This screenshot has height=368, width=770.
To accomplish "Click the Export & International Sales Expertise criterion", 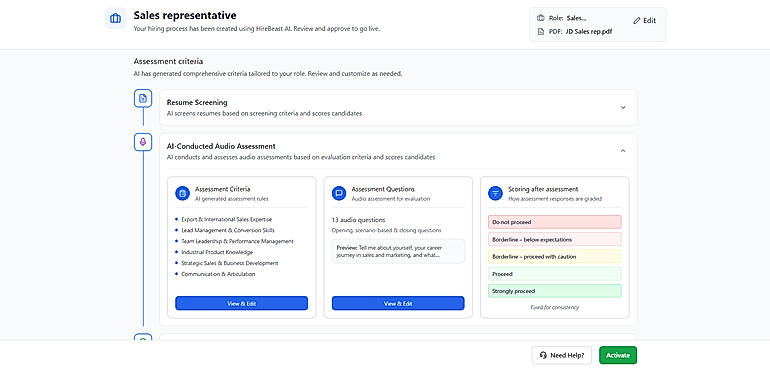I will coord(226,219).
